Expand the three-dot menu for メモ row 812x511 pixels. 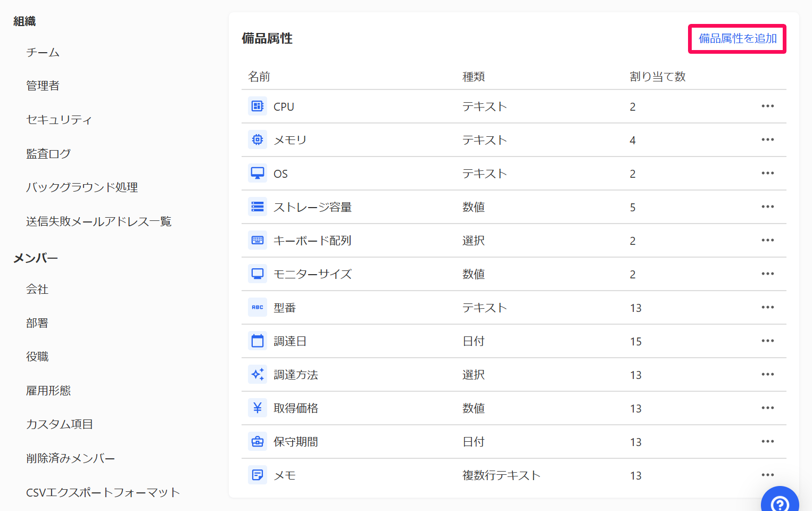(x=767, y=475)
